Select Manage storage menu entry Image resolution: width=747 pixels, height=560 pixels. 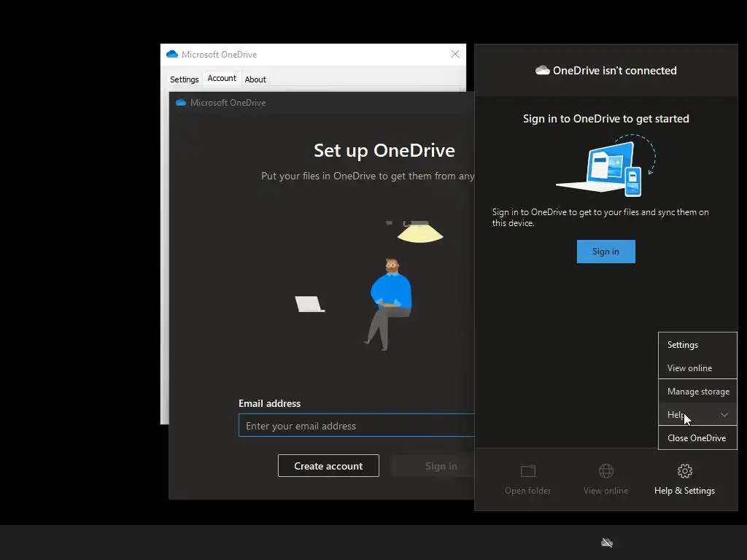pyautogui.click(x=697, y=392)
